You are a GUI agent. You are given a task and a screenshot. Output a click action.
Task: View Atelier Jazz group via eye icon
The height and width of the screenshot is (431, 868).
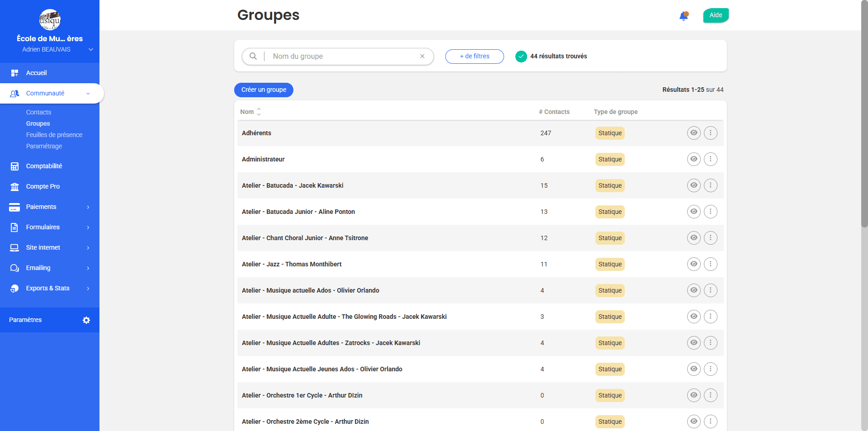694,264
